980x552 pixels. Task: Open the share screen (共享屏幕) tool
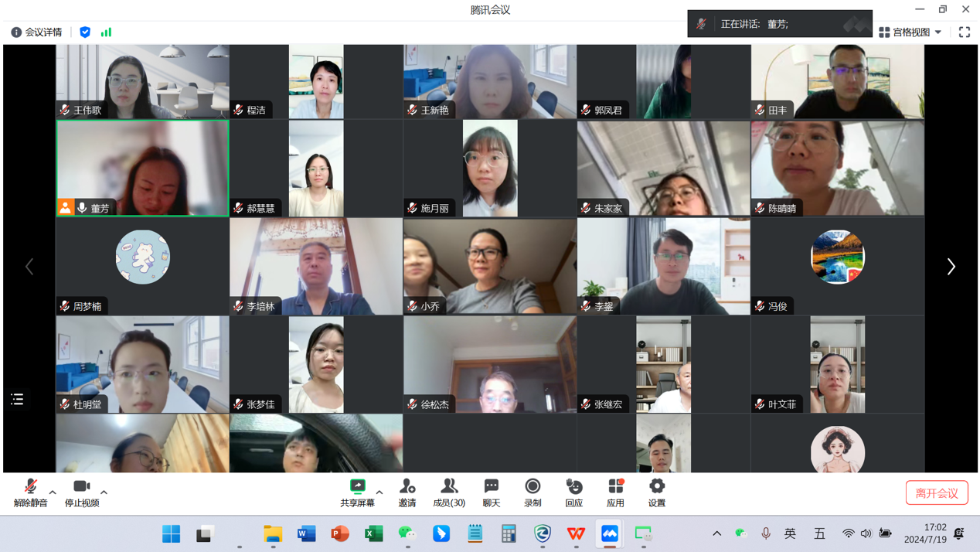coord(357,492)
